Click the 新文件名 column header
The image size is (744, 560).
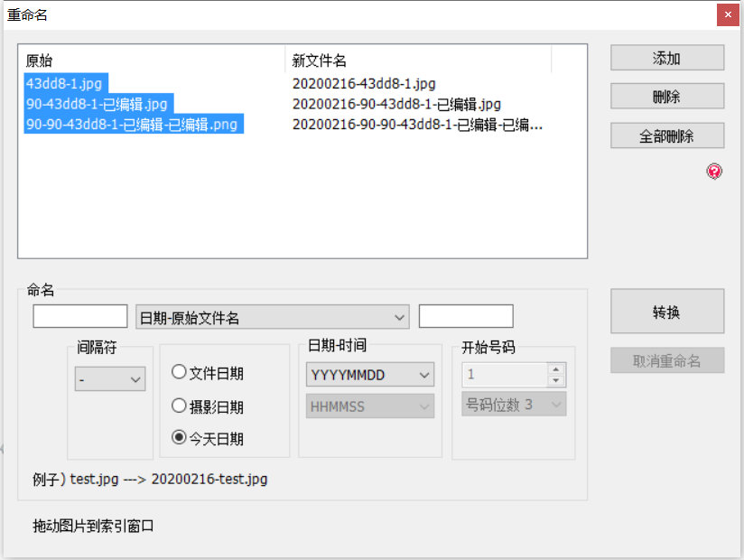(418, 61)
